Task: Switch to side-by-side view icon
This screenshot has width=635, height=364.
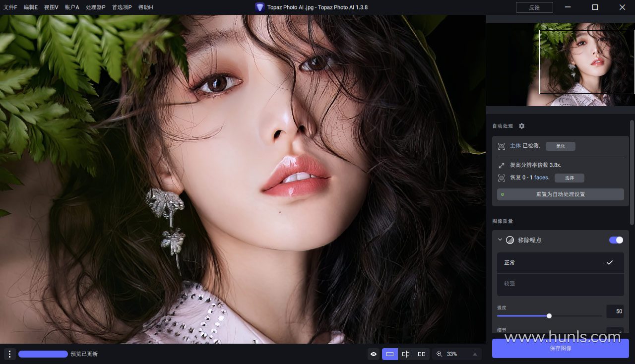Action: point(422,354)
